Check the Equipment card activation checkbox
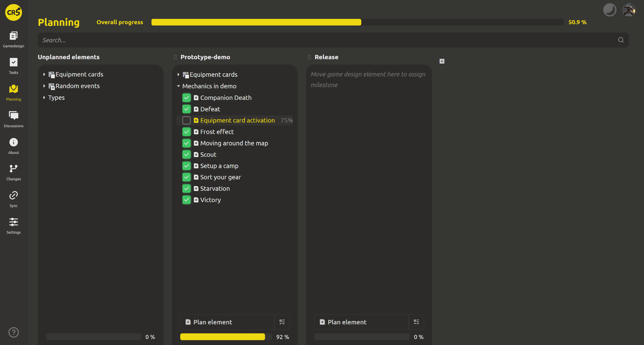This screenshot has width=644, height=345. [186, 121]
